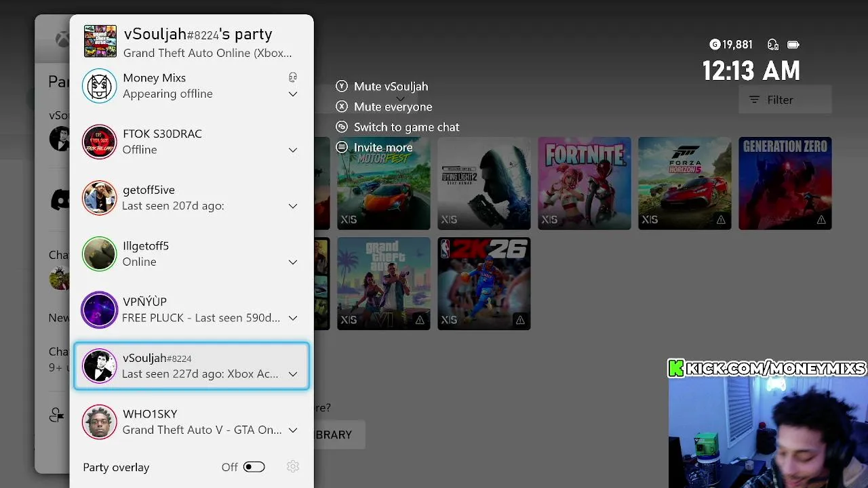Click X button icon for Mute everyone
Image resolution: width=868 pixels, height=488 pixels.
(x=342, y=106)
